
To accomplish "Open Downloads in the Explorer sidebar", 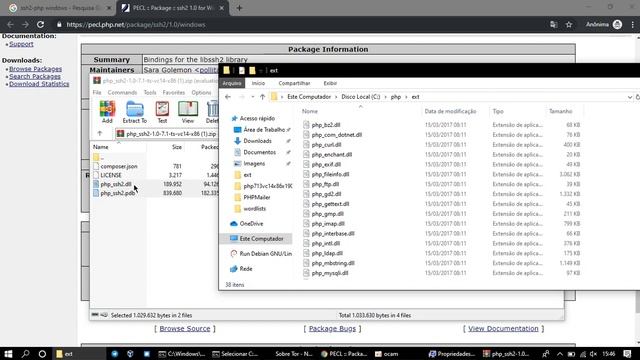I will point(253,141).
